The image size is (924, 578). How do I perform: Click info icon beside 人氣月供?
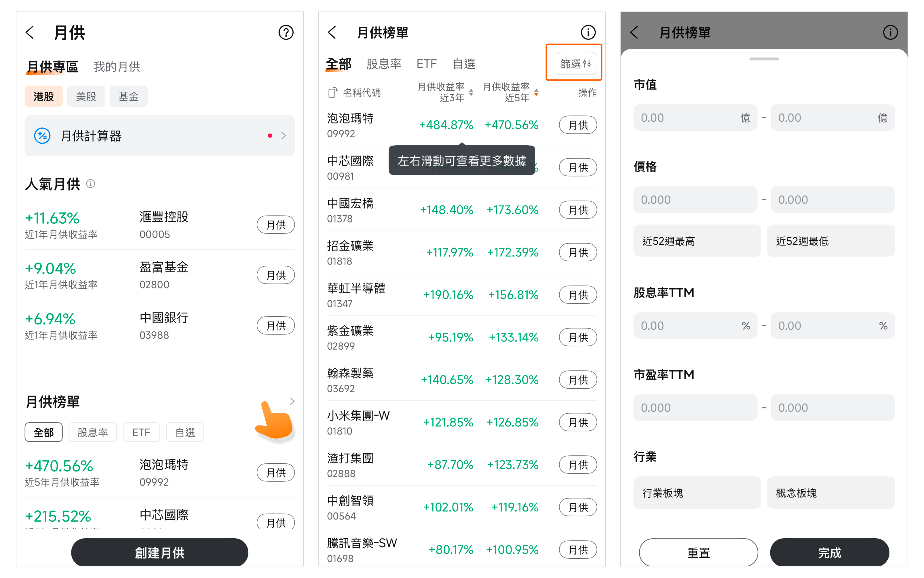click(91, 184)
